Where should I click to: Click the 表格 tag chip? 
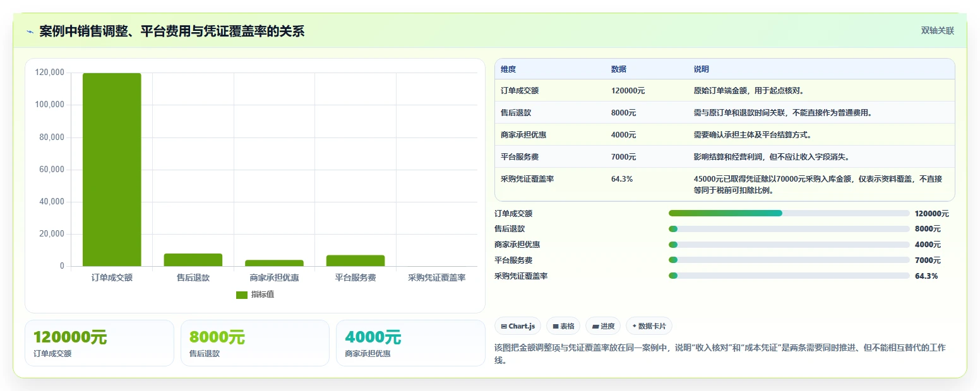[x=563, y=326]
